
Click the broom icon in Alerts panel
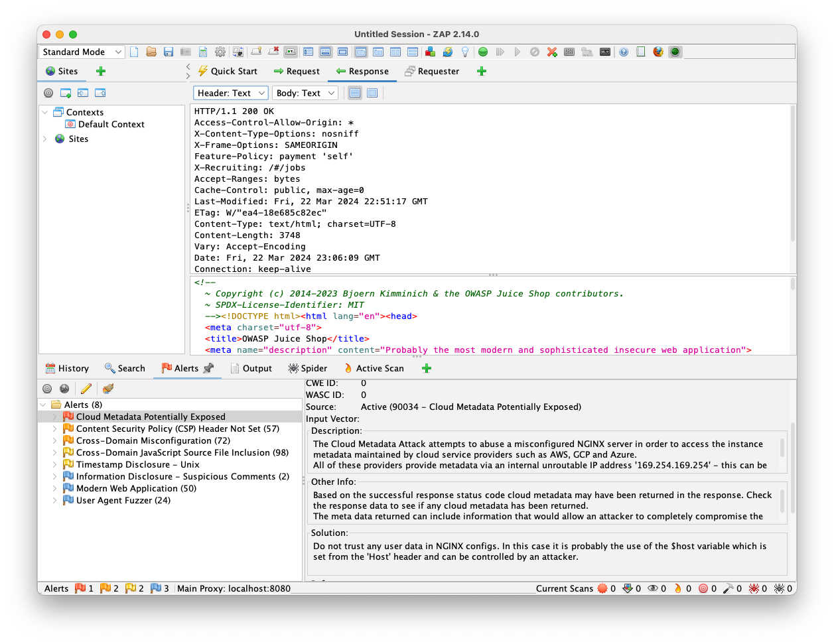(x=107, y=389)
